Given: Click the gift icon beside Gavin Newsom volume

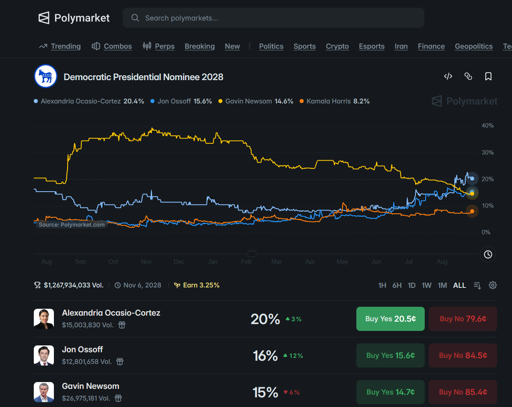Looking at the screenshot, I should tap(118, 398).
